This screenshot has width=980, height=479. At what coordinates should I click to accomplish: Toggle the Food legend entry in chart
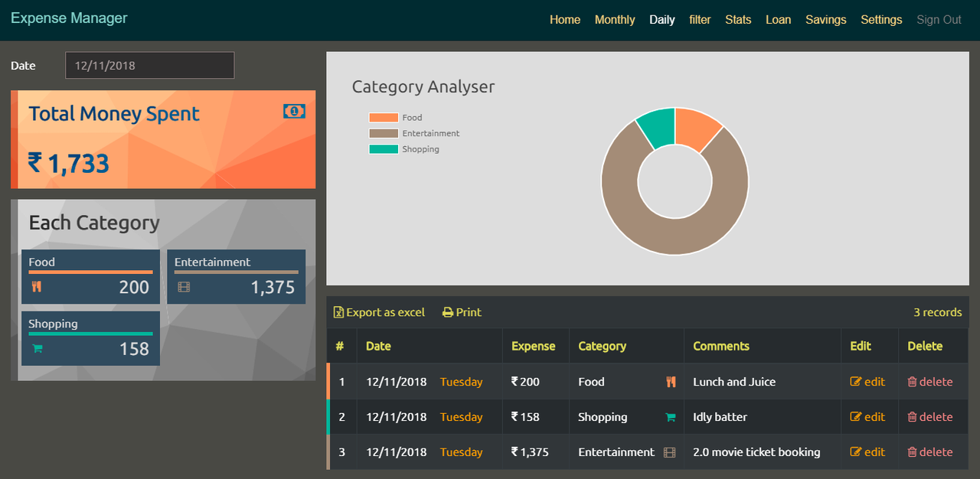[x=395, y=118]
